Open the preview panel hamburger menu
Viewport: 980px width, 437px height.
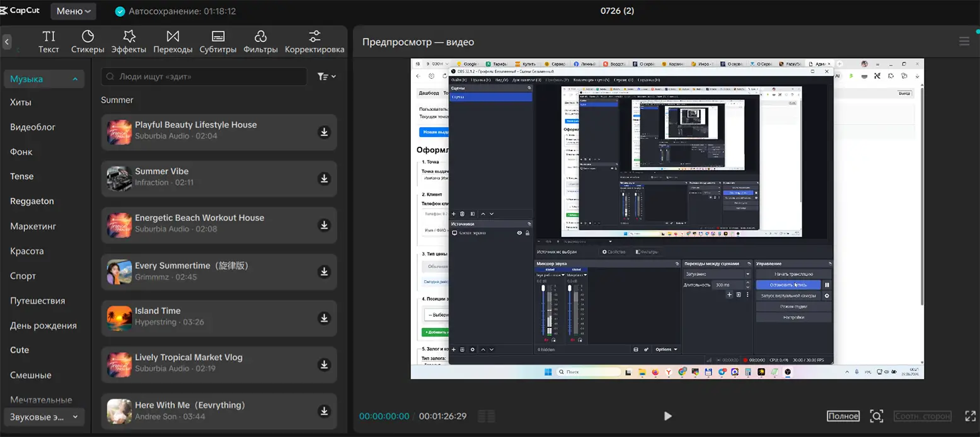[964, 41]
